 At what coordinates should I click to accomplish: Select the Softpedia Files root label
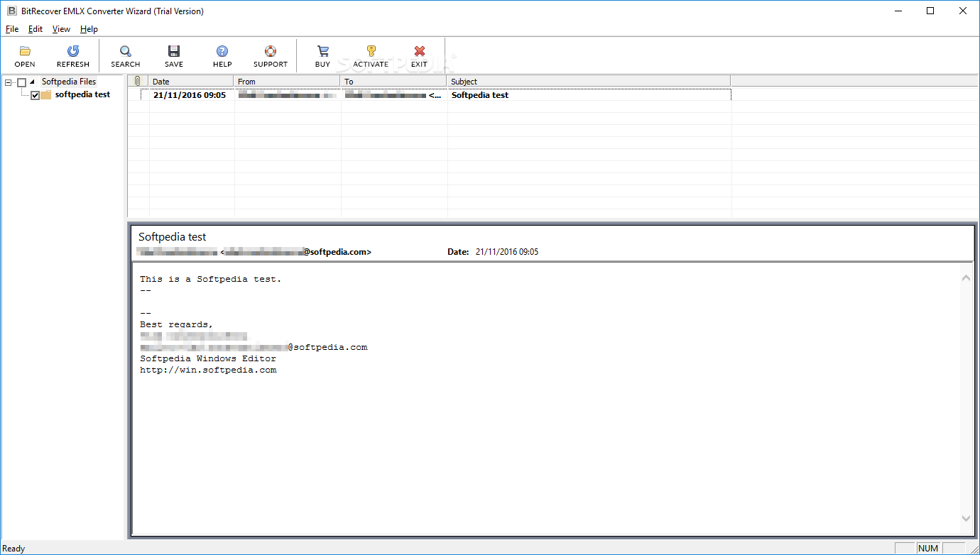[x=69, y=82]
